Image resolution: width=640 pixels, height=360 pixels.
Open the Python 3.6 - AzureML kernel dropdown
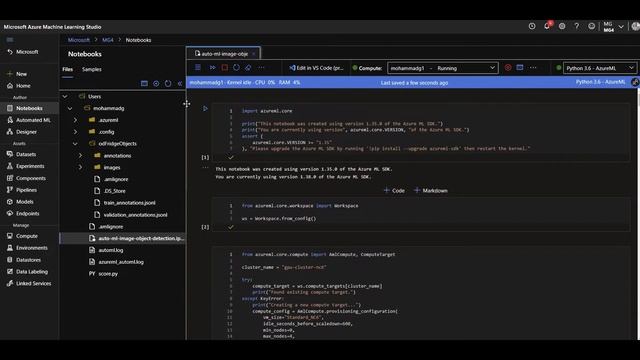[x=600, y=68]
